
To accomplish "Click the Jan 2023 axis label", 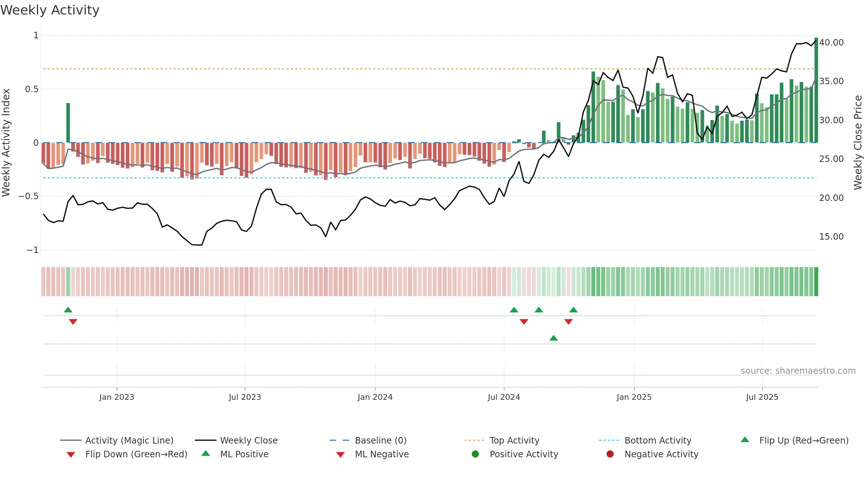I will pos(117,397).
